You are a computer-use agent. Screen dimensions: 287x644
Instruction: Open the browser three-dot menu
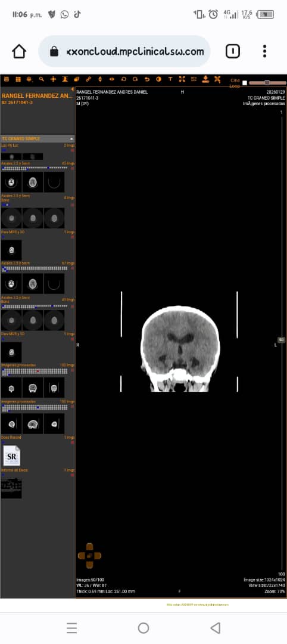click(264, 51)
